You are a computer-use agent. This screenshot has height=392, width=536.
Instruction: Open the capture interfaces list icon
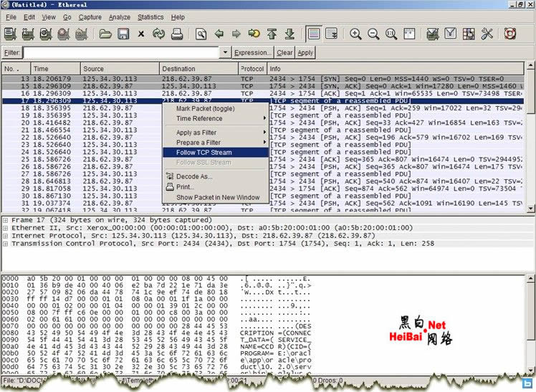coord(10,34)
